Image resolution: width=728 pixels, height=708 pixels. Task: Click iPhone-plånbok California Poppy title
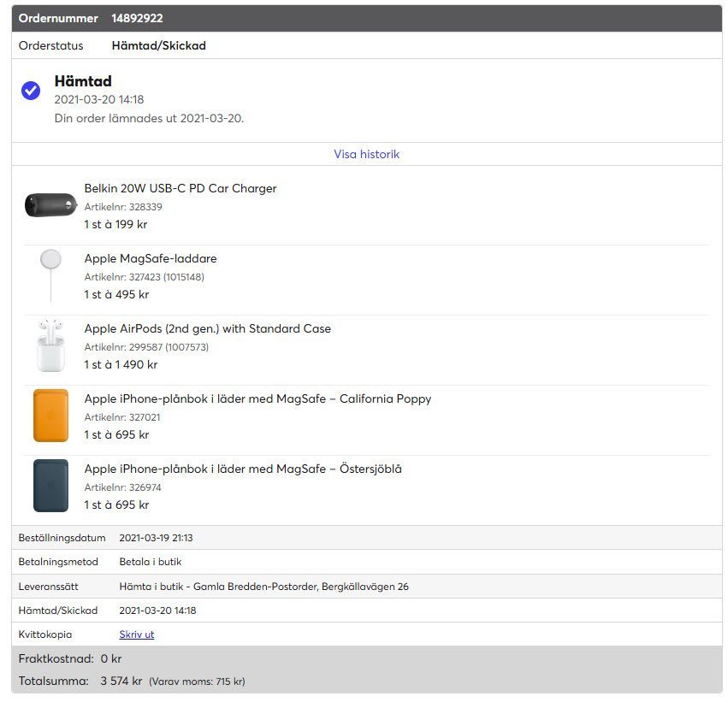257,398
